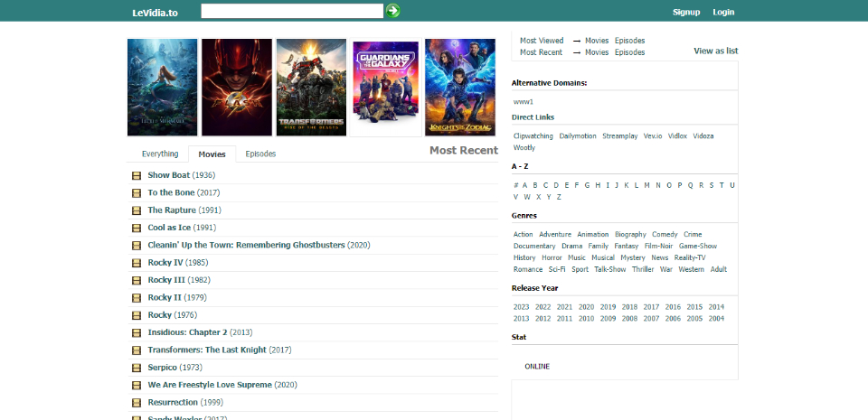Open Transformers Rise of the Beasts poster
Screen dimensions: 868x420
[x=311, y=88]
